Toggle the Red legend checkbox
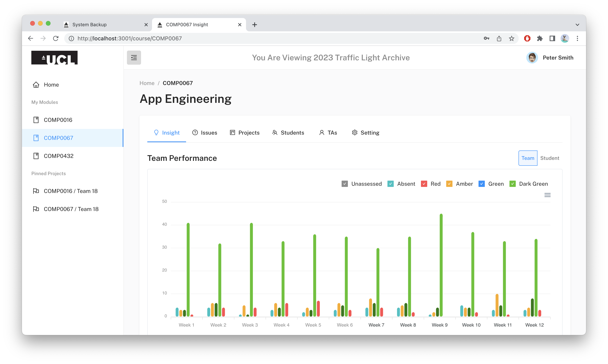The height and width of the screenshot is (364, 608). 424,184
